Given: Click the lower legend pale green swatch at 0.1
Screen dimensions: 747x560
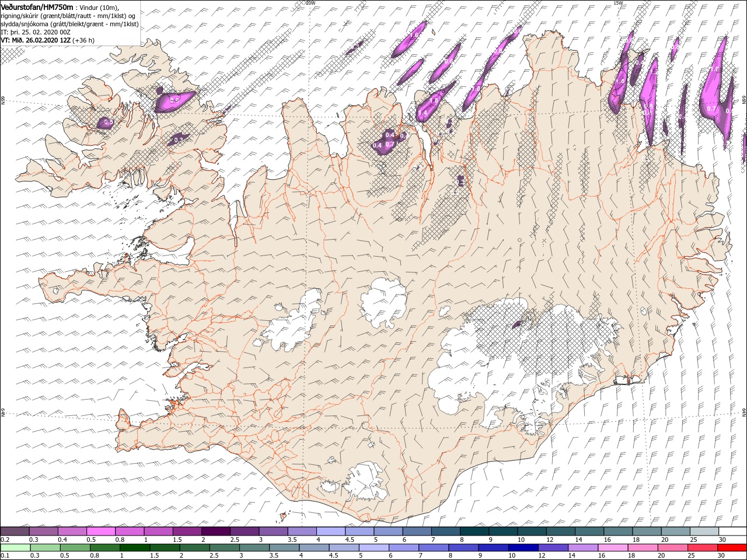Looking at the screenshot, I should point(15,548).
